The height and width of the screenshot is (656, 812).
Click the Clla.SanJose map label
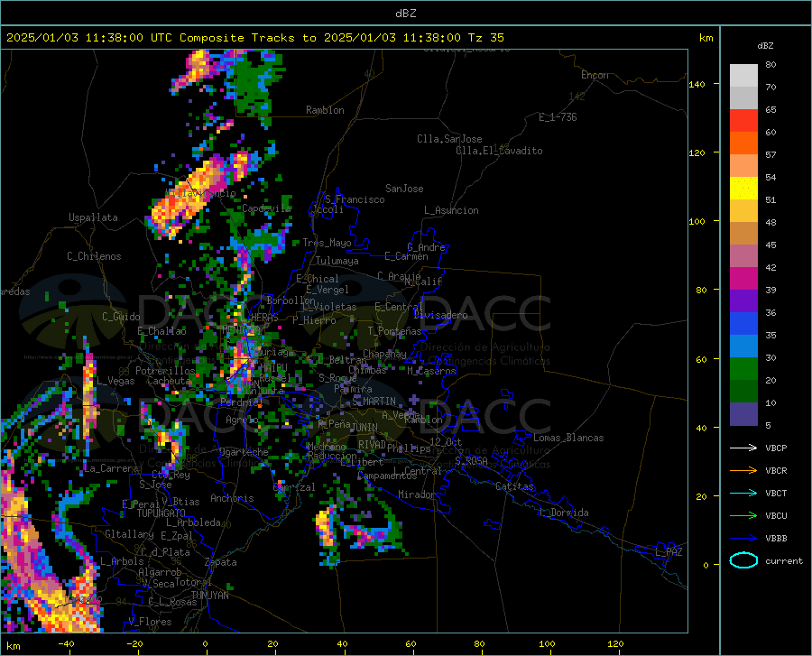[449, 139]
